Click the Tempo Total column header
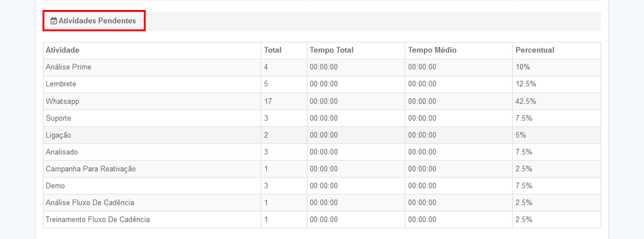 tap(331, 50)
